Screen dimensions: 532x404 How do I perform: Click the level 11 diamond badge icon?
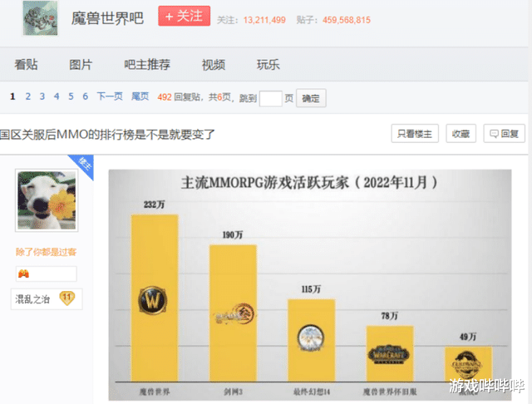point(66,298)
